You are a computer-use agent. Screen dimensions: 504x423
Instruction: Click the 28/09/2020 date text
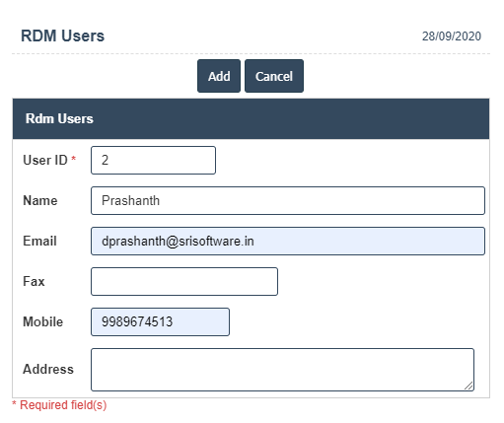pyautogui.click(x=452, y=36)
